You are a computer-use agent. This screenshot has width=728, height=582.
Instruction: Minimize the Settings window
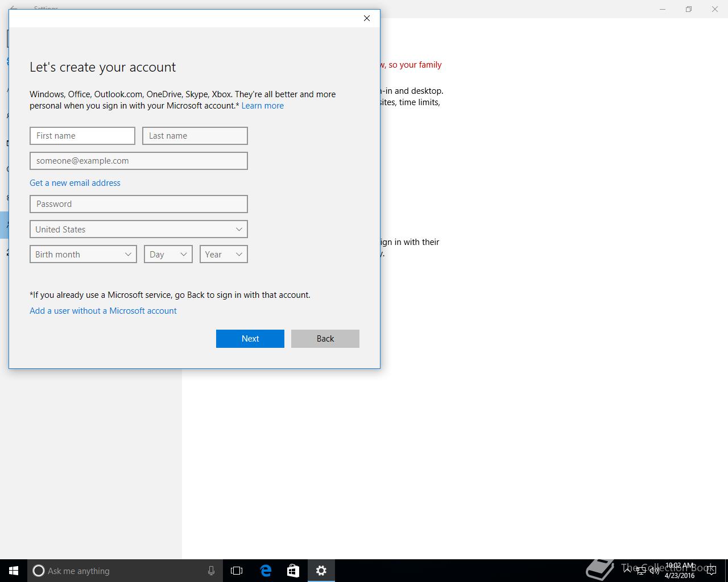pos(663,9)
